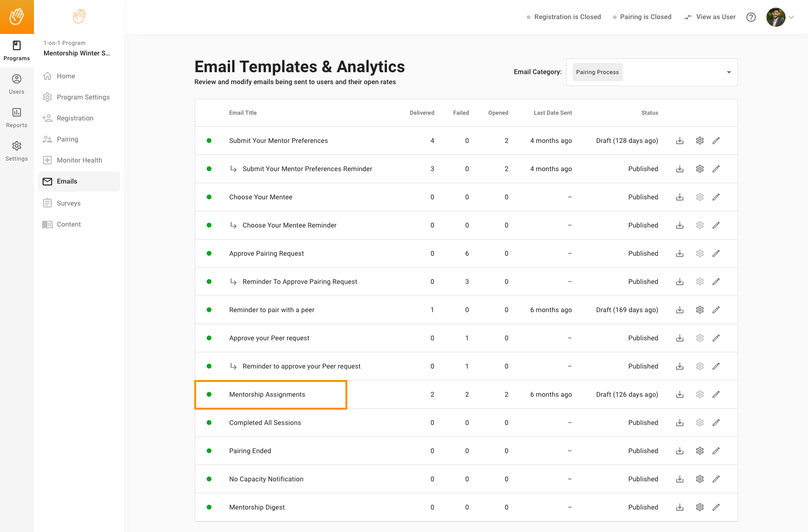
Task: Edit the Pairing Ended email with pencil icon
Action: pyautogui.click(x=716, y=451)
